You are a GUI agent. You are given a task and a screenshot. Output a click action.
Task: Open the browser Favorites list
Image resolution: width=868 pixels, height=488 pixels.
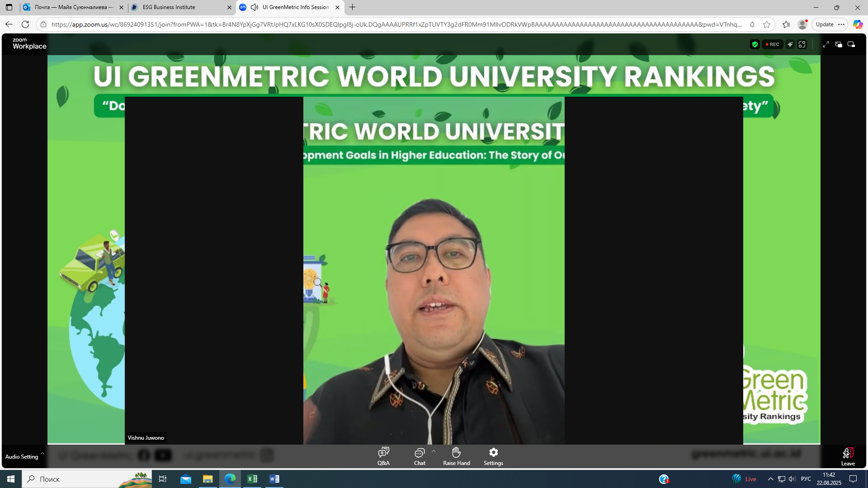786,24
